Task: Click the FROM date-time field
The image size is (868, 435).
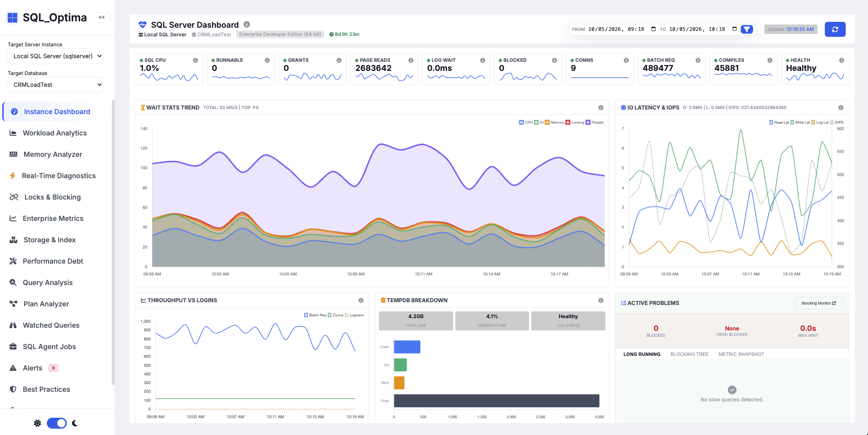Action: coord(622,29)
